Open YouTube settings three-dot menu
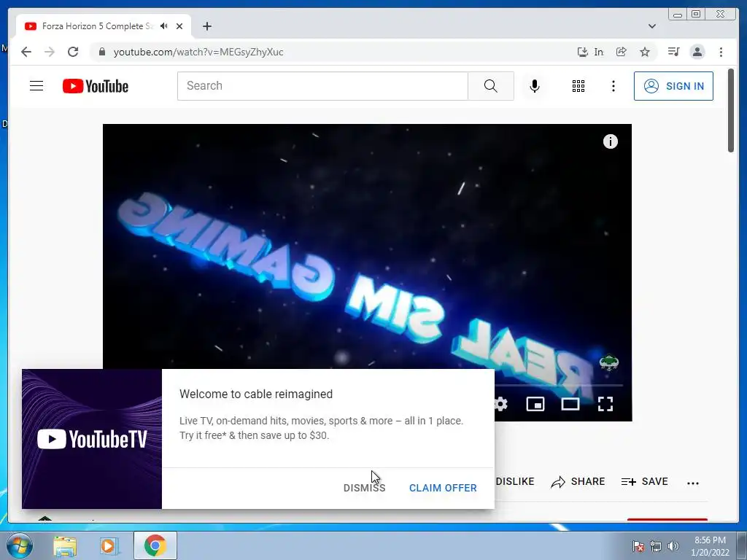Image resolution: width=747 pixels, height=560 pixels. click(613, 86)
